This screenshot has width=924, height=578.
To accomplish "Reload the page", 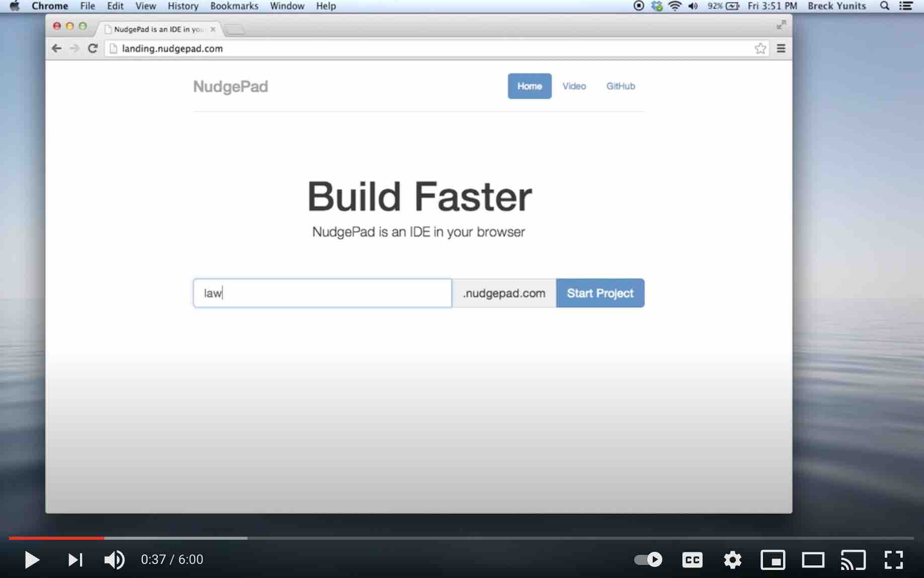I will [93, 48].
